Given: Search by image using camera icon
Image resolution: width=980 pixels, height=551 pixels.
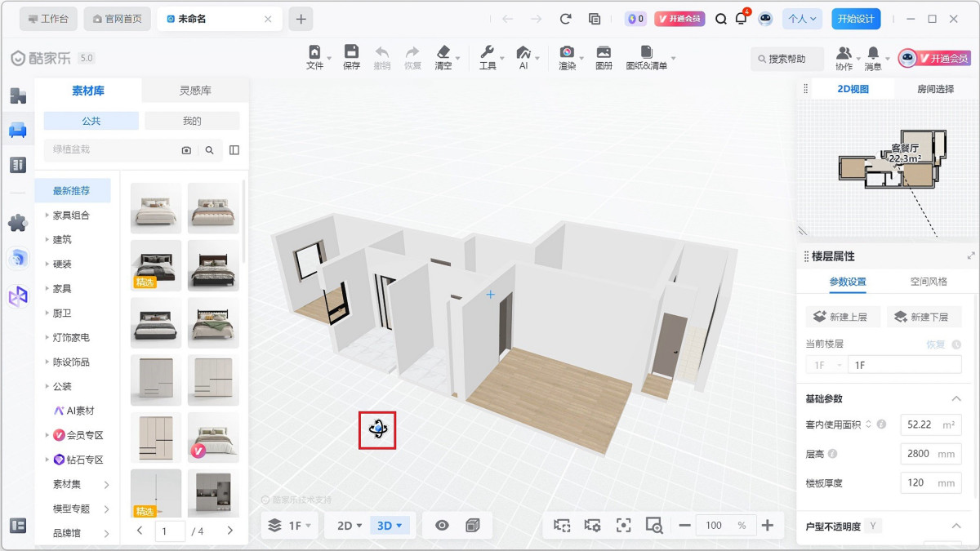Looking at the screenshot, I should 186,150.
